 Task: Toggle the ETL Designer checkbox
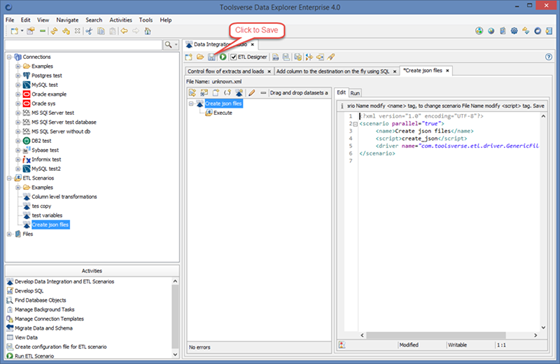pyautogui.click(x=234, y=57)
